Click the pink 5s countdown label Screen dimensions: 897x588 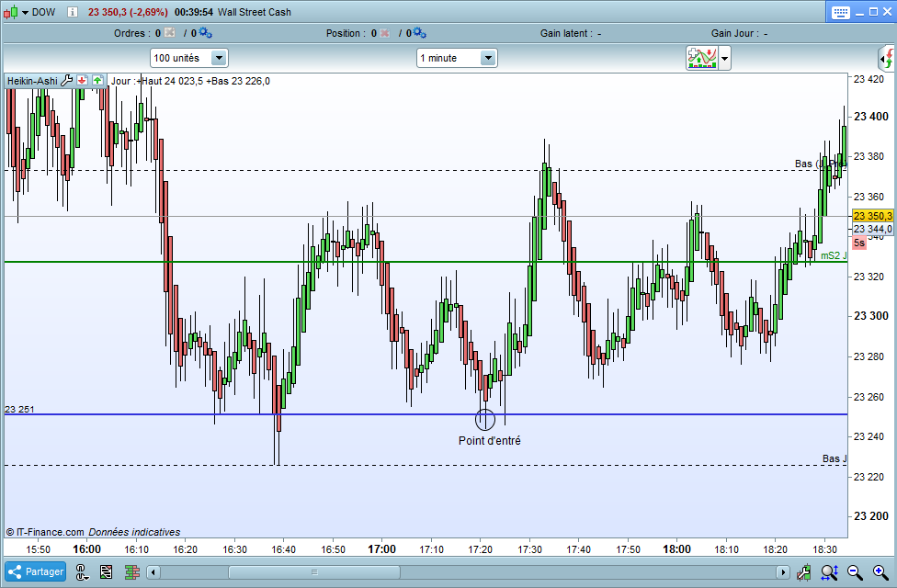click(859, 243)
